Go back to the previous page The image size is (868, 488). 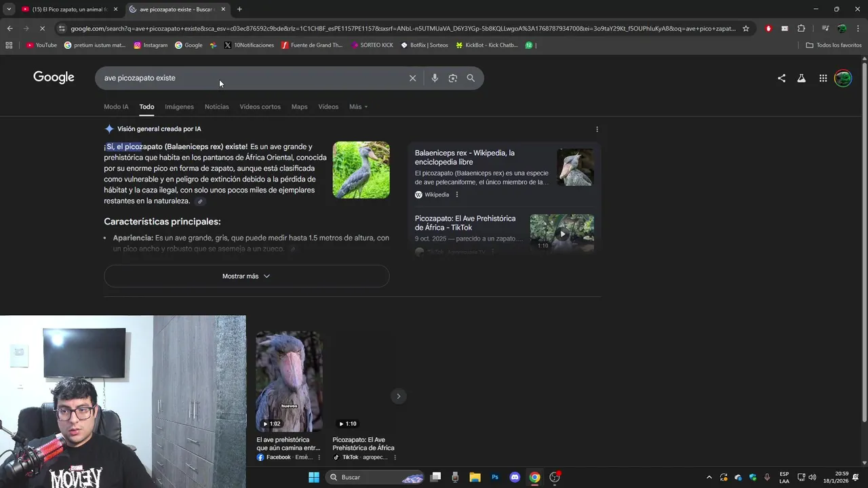coord(9,28)
